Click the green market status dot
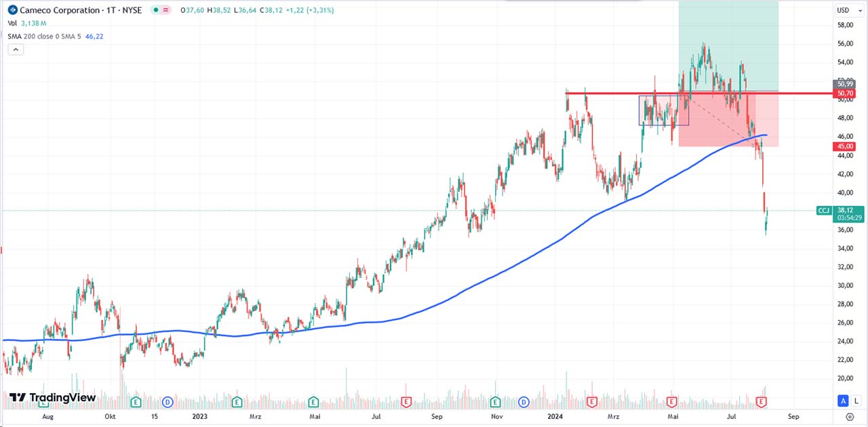Viewport: 868px width, 427px height. click(x=157, y=10)
